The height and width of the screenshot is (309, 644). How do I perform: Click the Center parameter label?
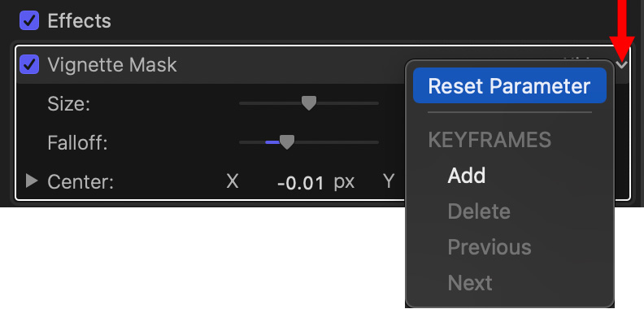click(x=80, y=181)
